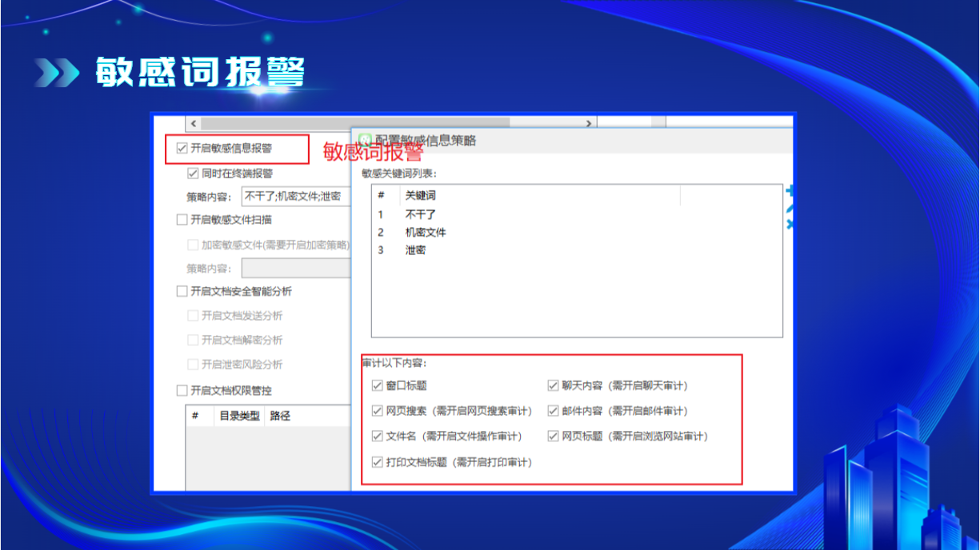Enable the 开启敏感文件扫描 option

click(182, 219)
